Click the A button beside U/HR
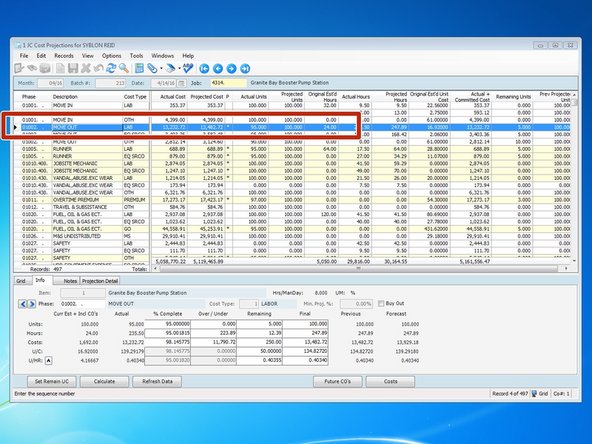This screenshot has width=592, height=444. pyautogui.click(x=48, y=361)
